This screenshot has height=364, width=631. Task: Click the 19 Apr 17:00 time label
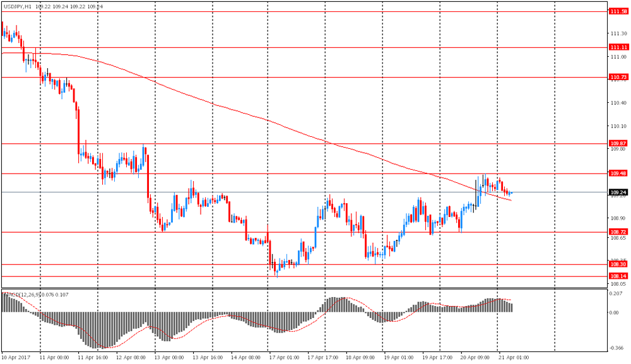pyautogui.click(x=437, y=357)
